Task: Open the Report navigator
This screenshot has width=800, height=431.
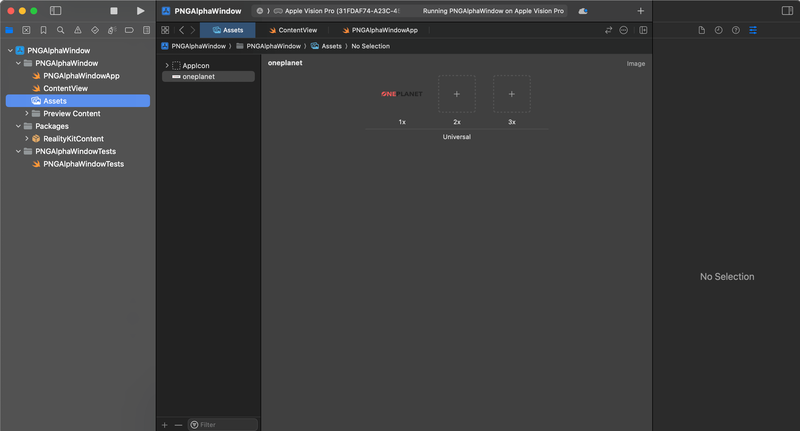Action: pyautogui.click(x=146, y=30)
